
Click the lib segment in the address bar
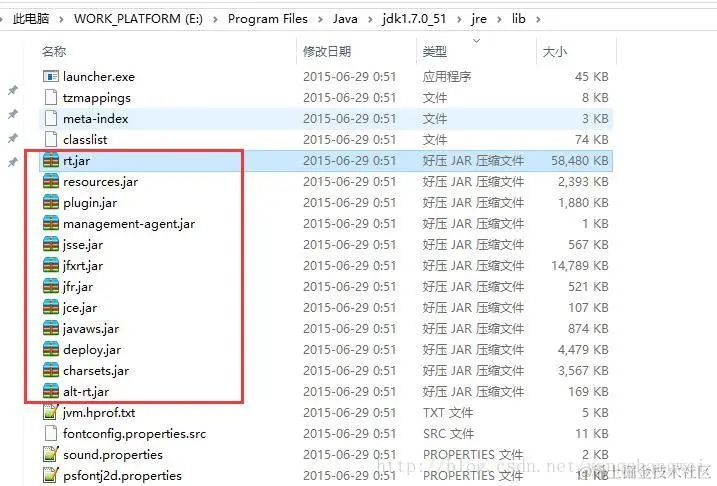[x=519, y=19]
